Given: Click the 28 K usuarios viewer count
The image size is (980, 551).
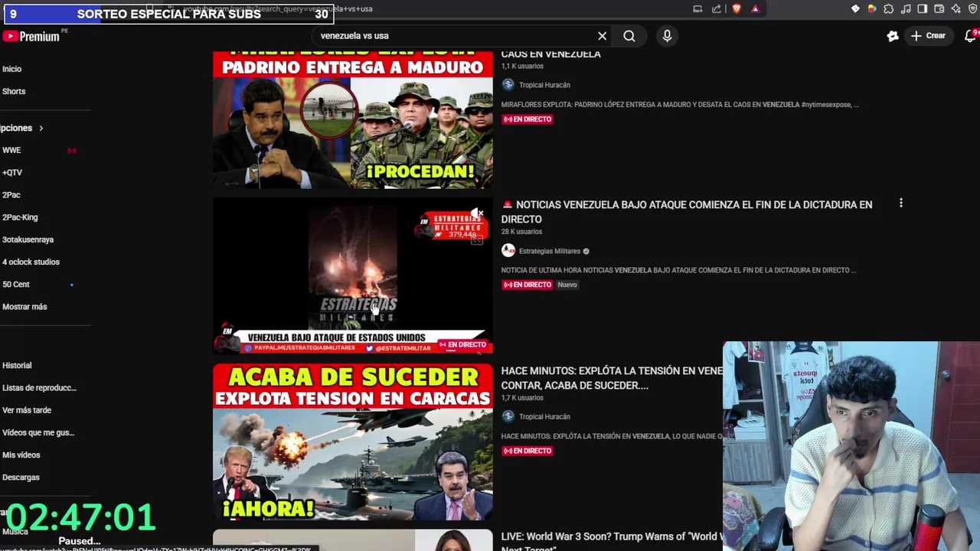Looking at the screenshot, I should 521,232.
